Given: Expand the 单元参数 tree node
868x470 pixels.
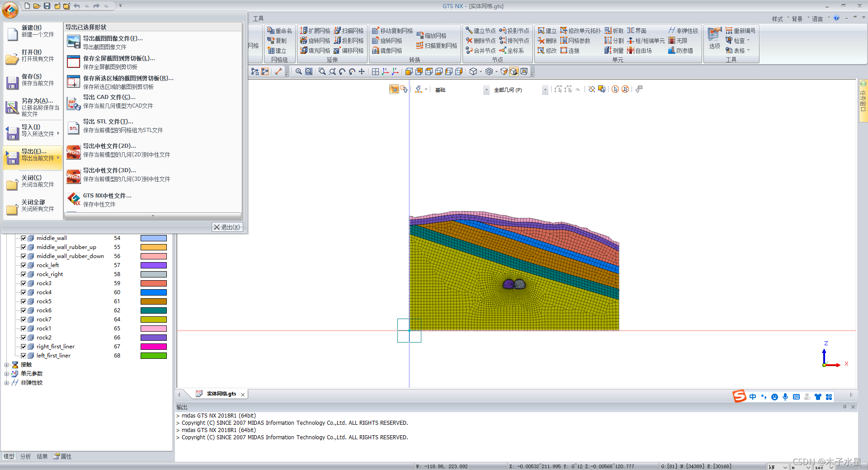Looking at the screenshot, I should coord(6,374).
